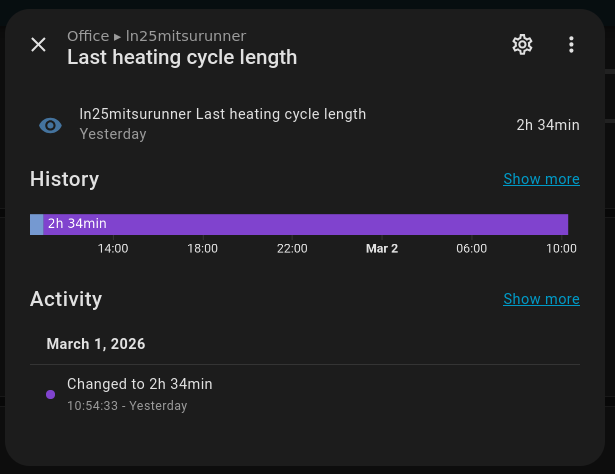The width and height of the screenshot is (615, 474).
Task: Show more History details
Action: click(541, 179)
